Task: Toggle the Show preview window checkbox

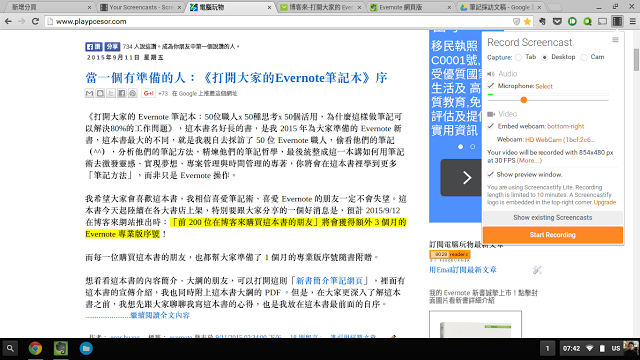Action: (491, 174)
